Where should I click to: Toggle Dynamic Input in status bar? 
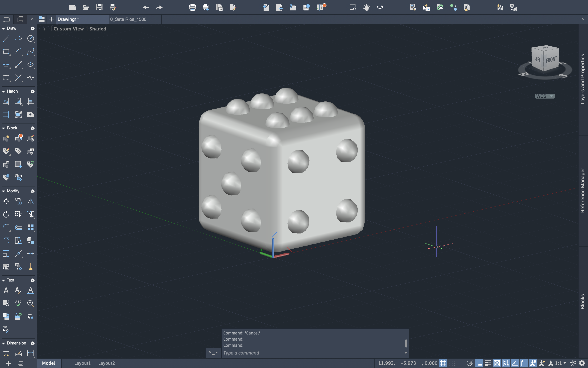point(479,363)
